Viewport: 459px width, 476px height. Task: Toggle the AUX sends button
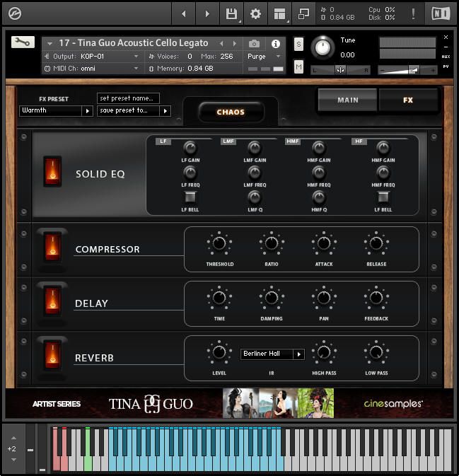pos(446,57)
